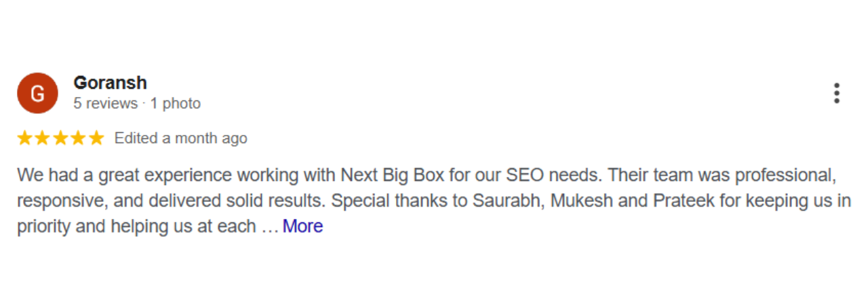Click the ellipsis before the More link
The width and height of the screenshot is (868, 305).
(x=269, y=226)
